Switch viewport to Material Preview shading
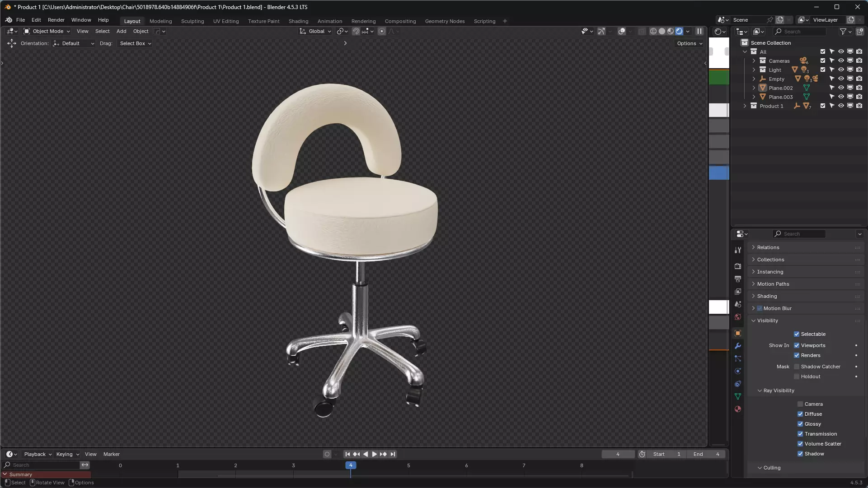This screenshot has height=488, width=868. click(x=671, y=31)
